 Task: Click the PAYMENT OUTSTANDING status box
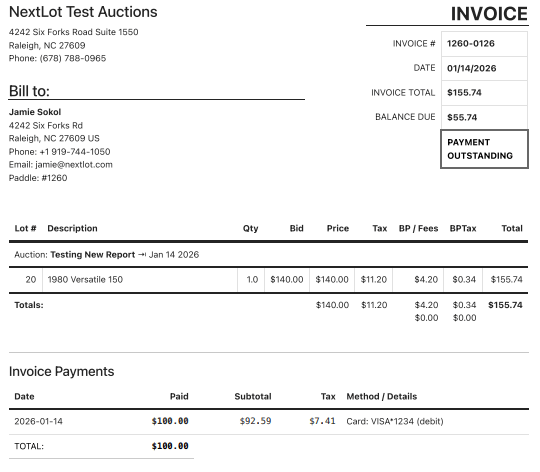pos(484,149)
